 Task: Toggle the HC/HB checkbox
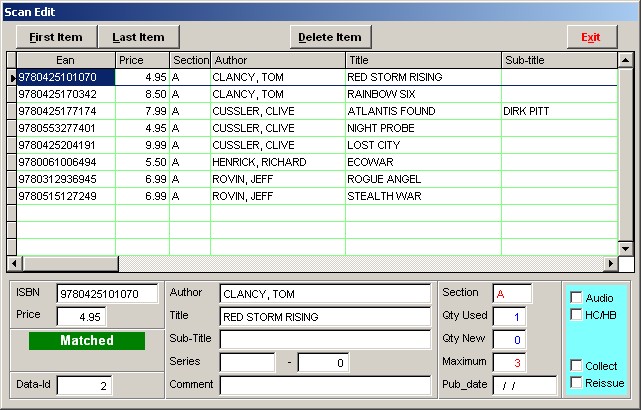(x=576, y=315)
